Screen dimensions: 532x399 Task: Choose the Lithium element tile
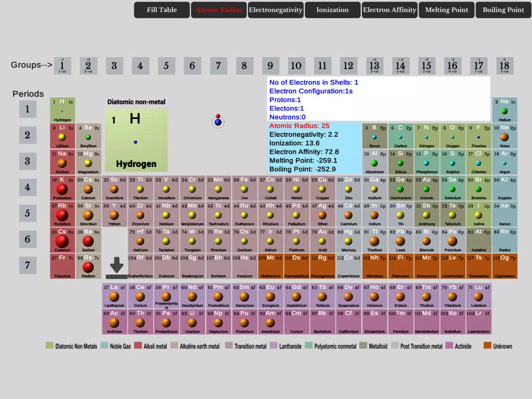tap(62, 136)
